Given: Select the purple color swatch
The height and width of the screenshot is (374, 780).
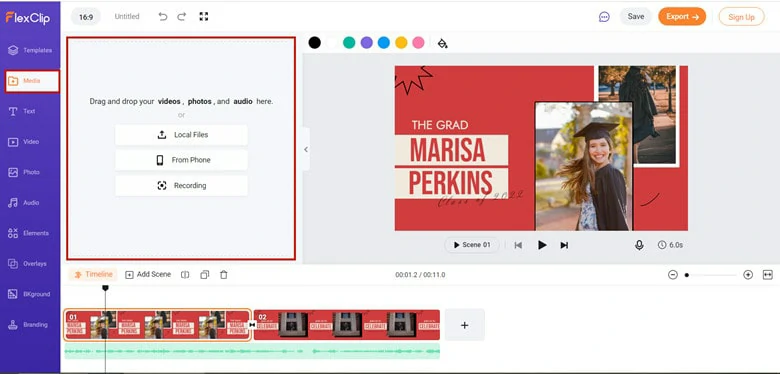Looking at the screenshot, I should pos(367,43).
